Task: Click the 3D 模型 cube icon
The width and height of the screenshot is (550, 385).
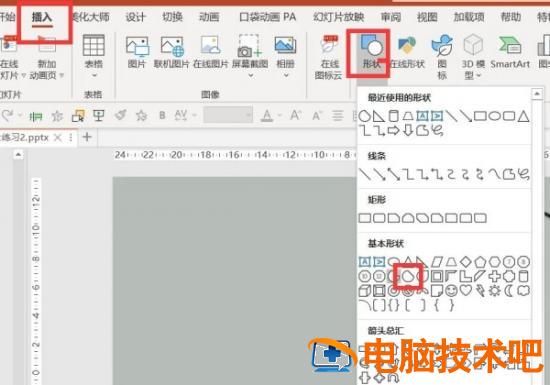Action: click(x=473, y=46)
